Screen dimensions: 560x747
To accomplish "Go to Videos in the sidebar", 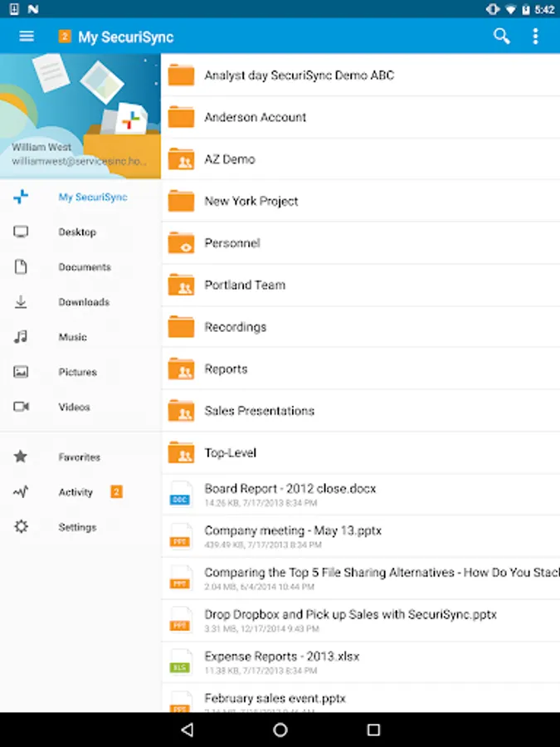I will click(80, 407).
